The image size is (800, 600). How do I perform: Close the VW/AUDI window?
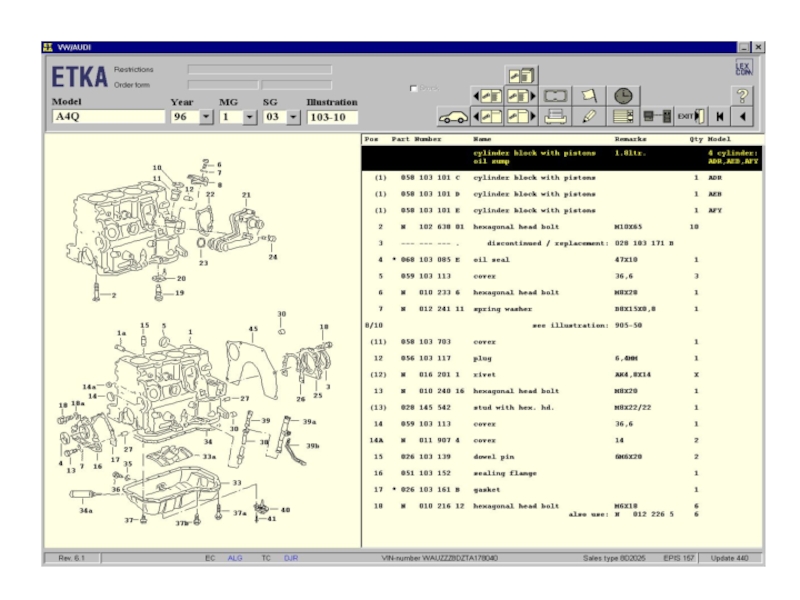758,47
